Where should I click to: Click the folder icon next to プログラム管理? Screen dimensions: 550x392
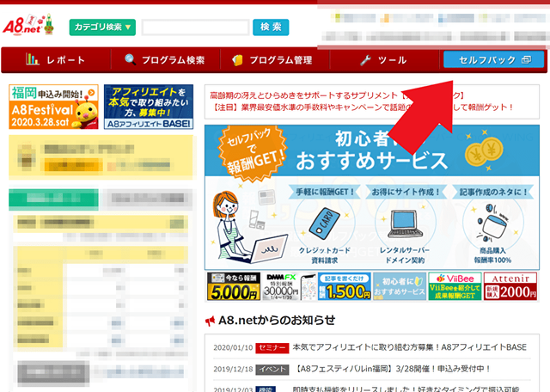coord(237,60)
